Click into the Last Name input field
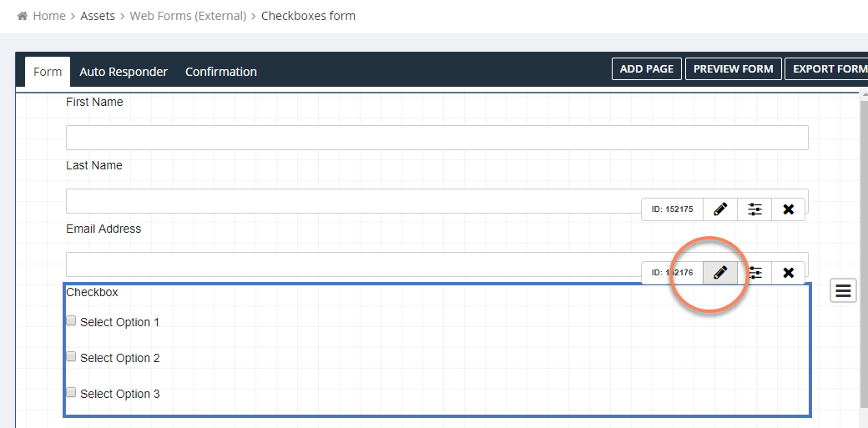Screen dimensions: 868x428 [437, 201]
